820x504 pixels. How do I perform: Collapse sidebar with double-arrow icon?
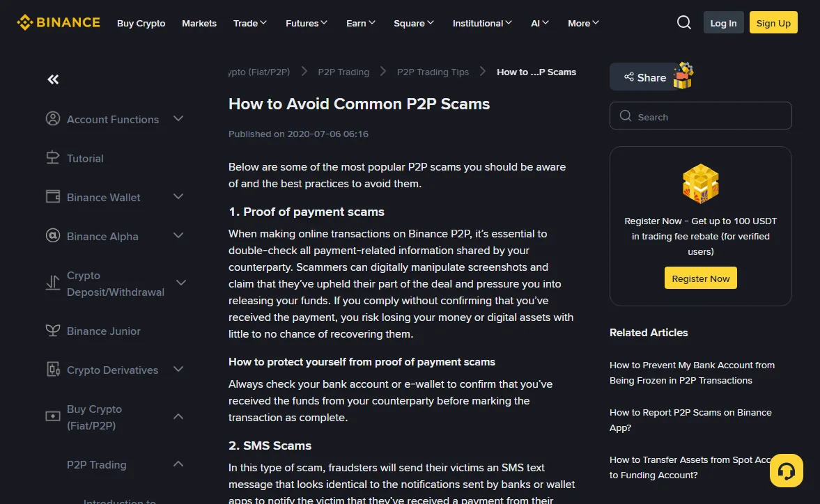[53, 79]
